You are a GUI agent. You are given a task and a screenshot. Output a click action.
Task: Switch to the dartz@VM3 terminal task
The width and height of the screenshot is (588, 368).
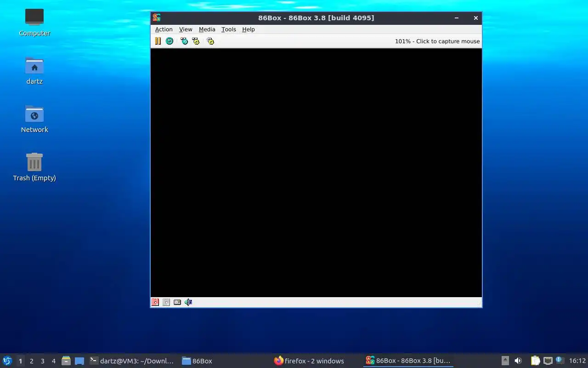pyautogui.click(x=132, y=361)
